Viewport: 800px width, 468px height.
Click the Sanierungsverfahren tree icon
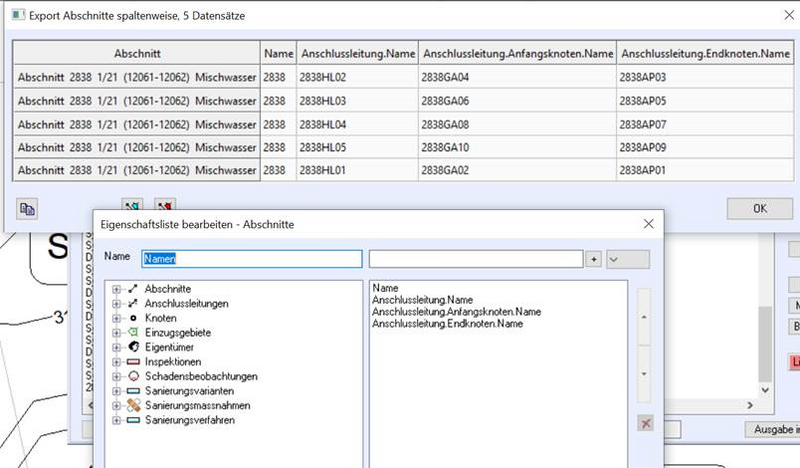[133, 420]
